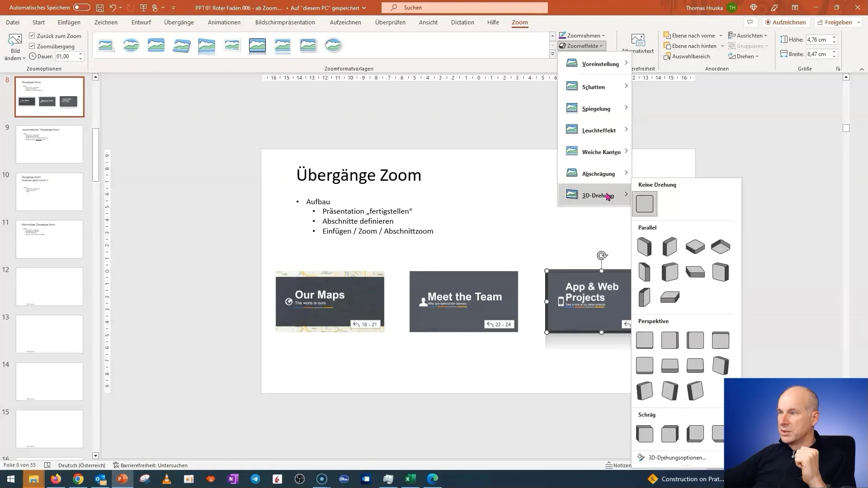
Task: Select the Spiegelung (Reflection) effect
Action: pyautogui.click(x=596, y=108)
